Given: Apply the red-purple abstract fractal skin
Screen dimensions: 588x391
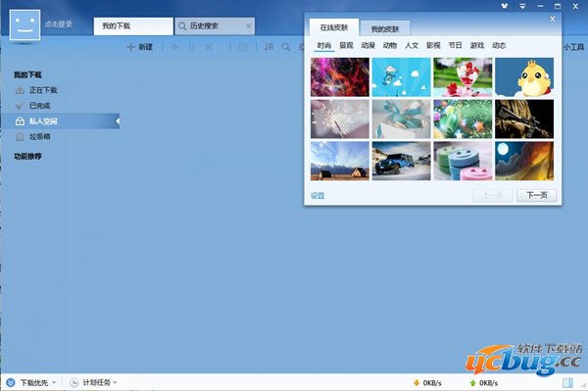Looking at the screenshot, I should coord(340,77).
